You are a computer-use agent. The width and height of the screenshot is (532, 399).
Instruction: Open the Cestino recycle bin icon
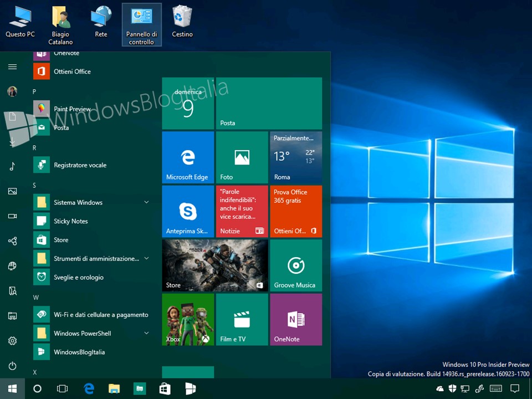coord(182,22)
